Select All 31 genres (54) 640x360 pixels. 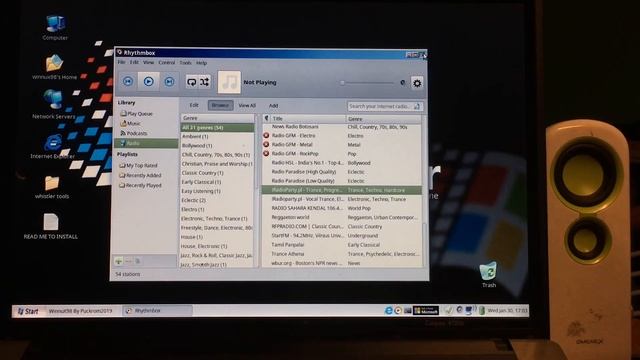217,128
